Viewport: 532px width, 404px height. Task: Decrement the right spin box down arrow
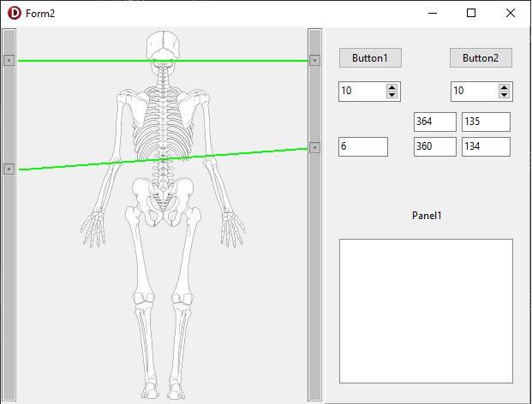505,94
